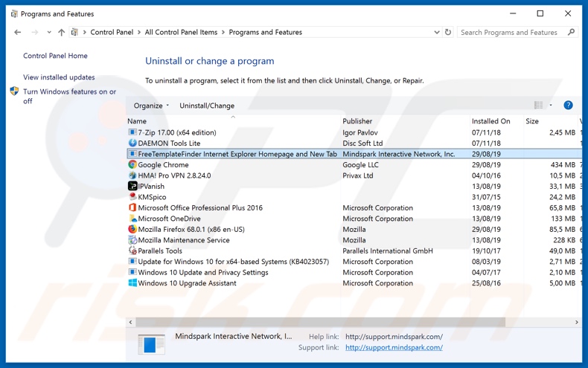Click the change view icon
This screenshot has height=368, width=588.
pos(538,106)
